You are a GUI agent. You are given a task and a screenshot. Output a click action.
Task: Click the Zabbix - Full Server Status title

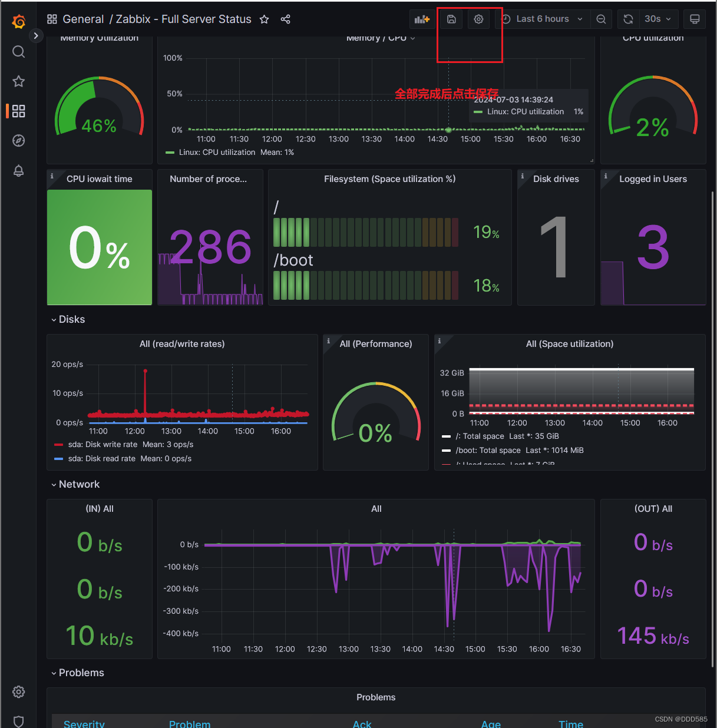pyautogui.click(x=183, y=19)
